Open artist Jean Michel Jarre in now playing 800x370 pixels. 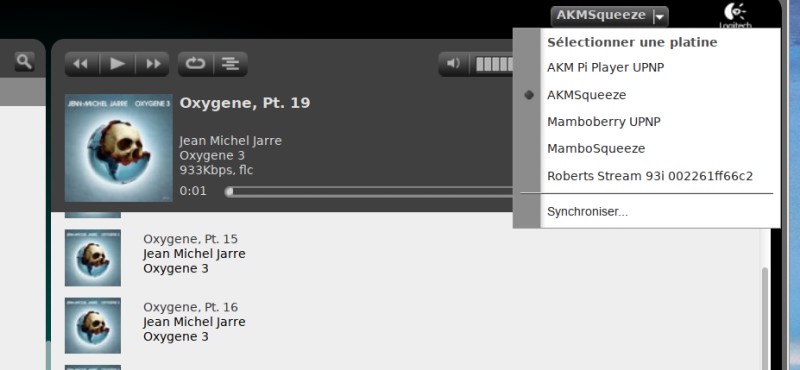tap(231, 140)
